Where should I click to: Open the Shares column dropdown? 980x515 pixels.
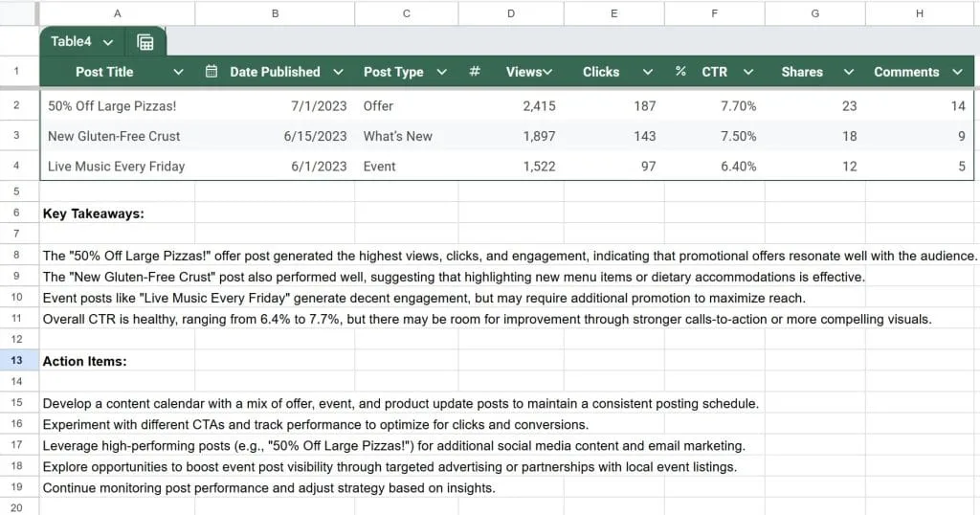[848, 72]
